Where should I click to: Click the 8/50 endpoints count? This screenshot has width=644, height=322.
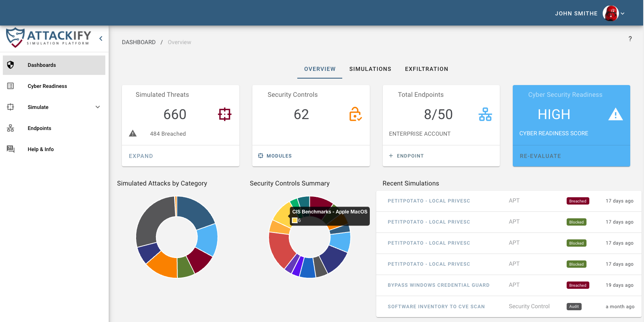coord(438,114)
